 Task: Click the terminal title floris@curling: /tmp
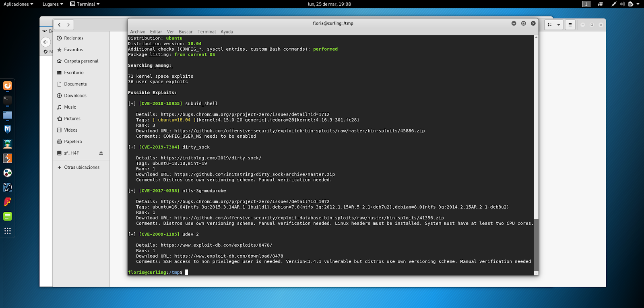coord(333,23)
